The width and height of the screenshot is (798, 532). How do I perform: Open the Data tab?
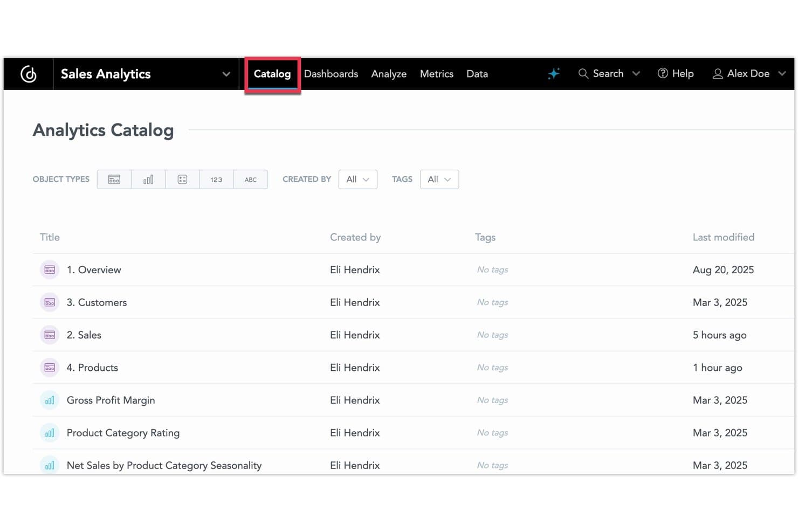click(x=477, y=74)
